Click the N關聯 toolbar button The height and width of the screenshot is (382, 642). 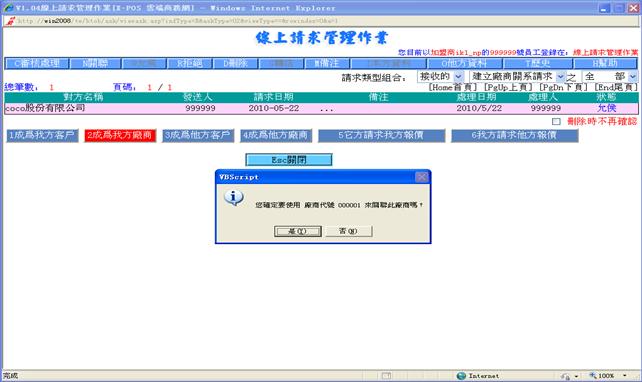pos(95,63)
